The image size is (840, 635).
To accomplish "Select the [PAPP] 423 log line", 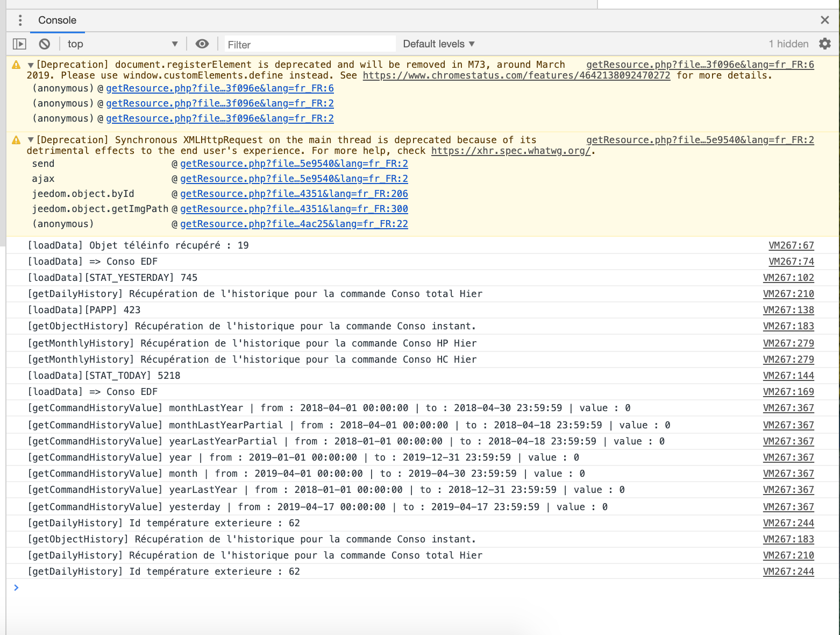I will click(84, 310).
